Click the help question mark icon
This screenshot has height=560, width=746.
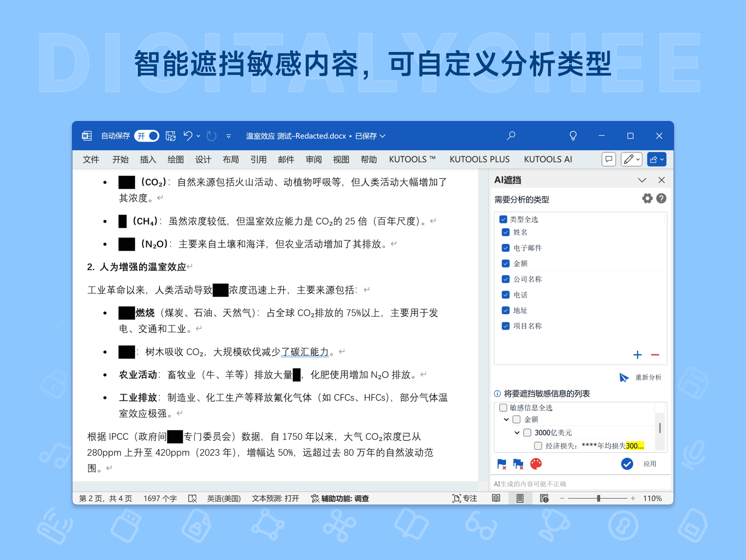click(x=661, y=198)
